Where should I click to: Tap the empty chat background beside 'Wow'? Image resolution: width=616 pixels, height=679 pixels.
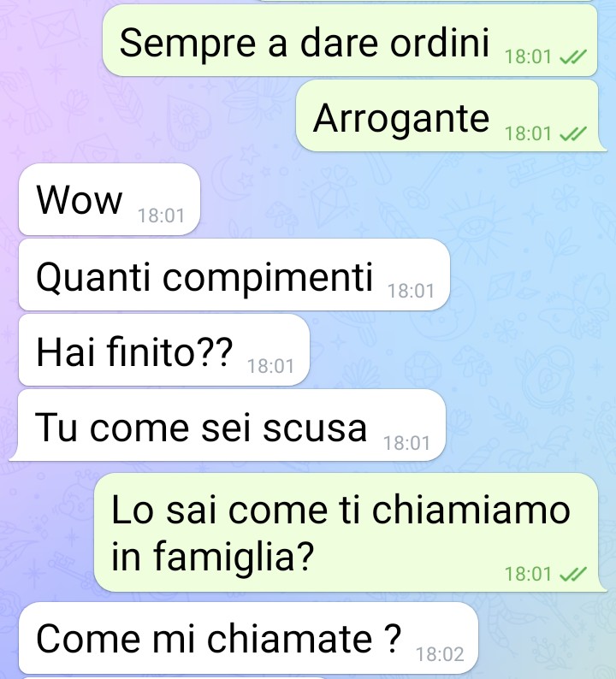[390, 199]
